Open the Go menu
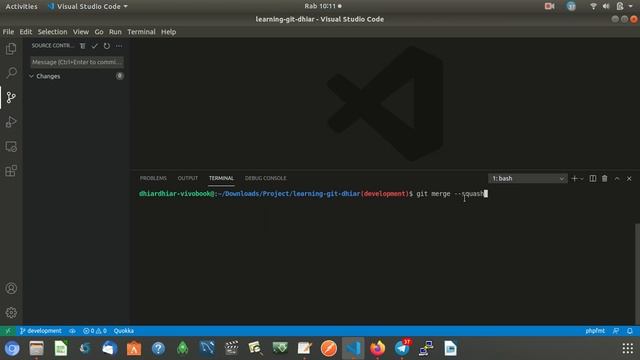Screen dimensions: 640x360 tap(99, 32)
